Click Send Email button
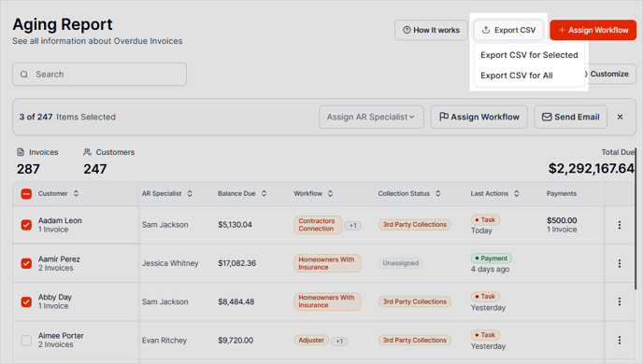 tap(570, 117)
